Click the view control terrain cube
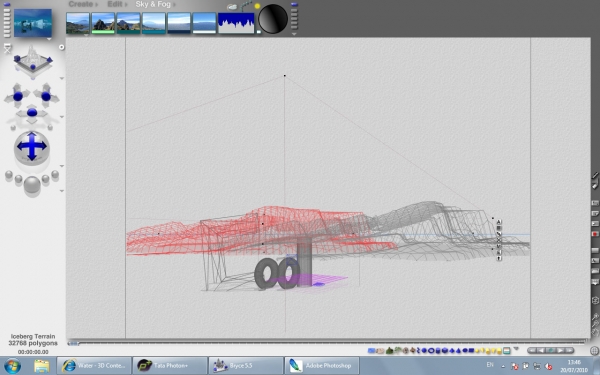600x375 pixels. tap(33, 61)
